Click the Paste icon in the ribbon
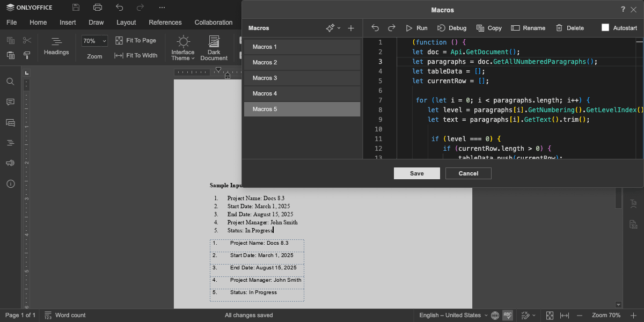644x322 pixels. 11,55
